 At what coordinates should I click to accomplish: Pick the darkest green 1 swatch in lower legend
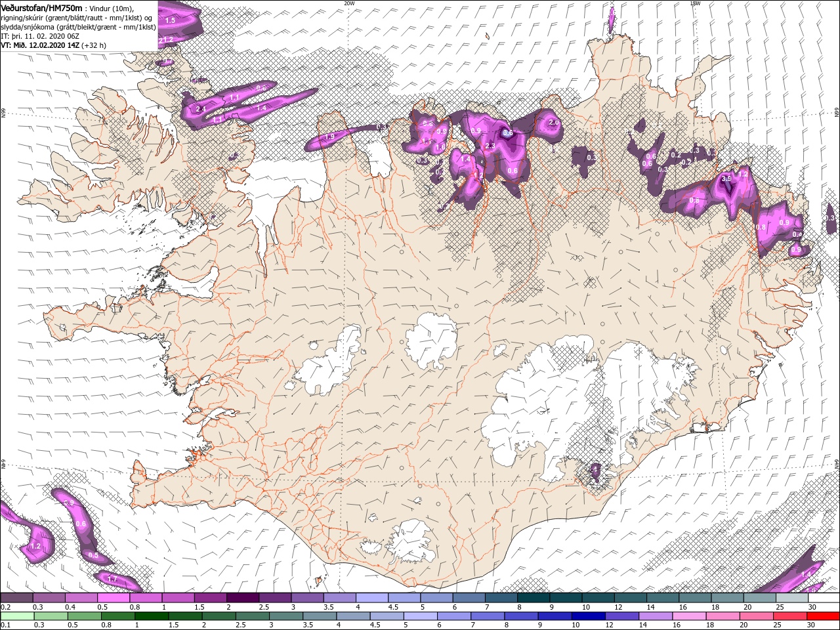click(x=151, y=616)
